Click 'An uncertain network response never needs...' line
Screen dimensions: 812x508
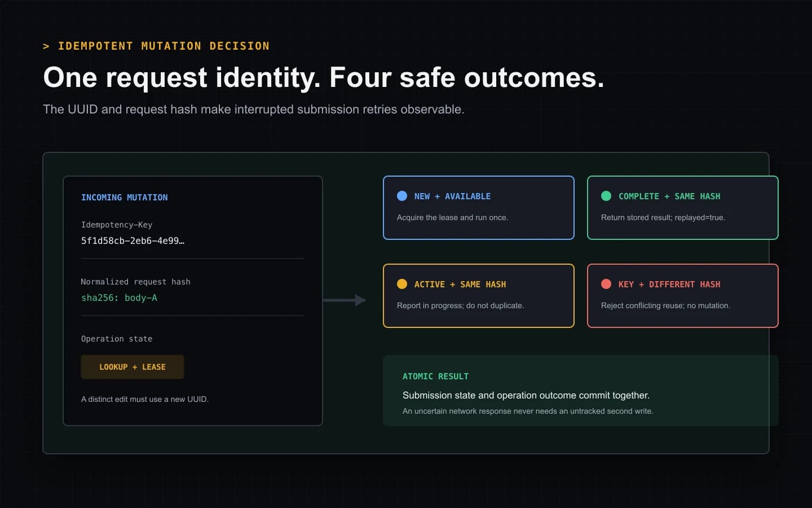pos(528,411)
